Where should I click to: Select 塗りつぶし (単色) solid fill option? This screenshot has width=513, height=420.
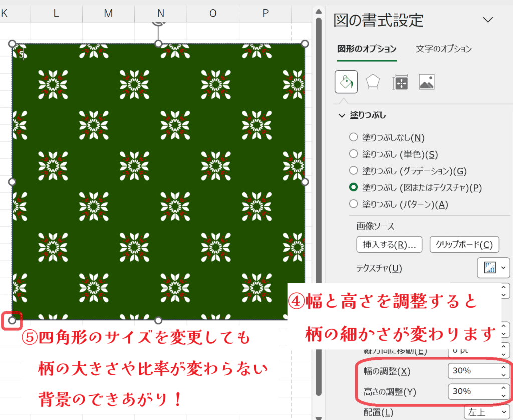353,154
